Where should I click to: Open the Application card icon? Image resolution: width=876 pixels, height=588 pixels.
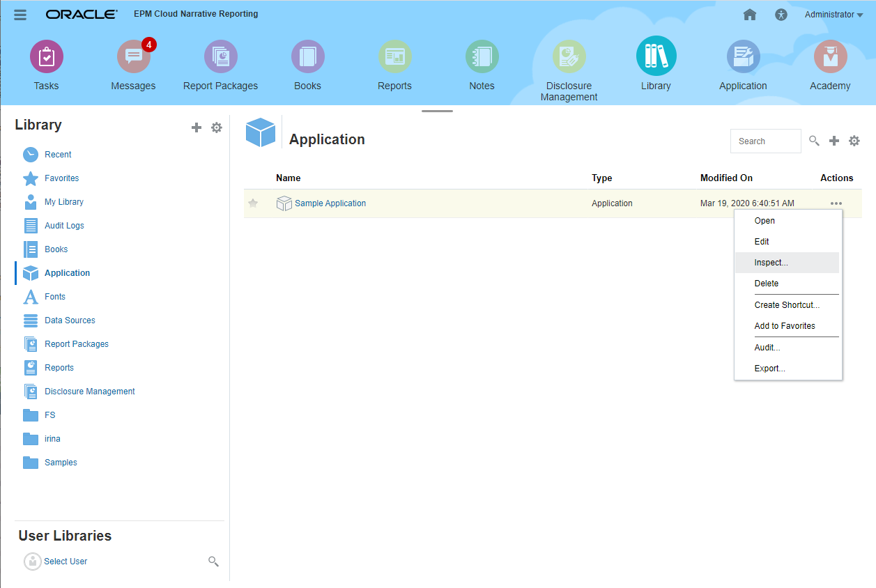[744, 56]
